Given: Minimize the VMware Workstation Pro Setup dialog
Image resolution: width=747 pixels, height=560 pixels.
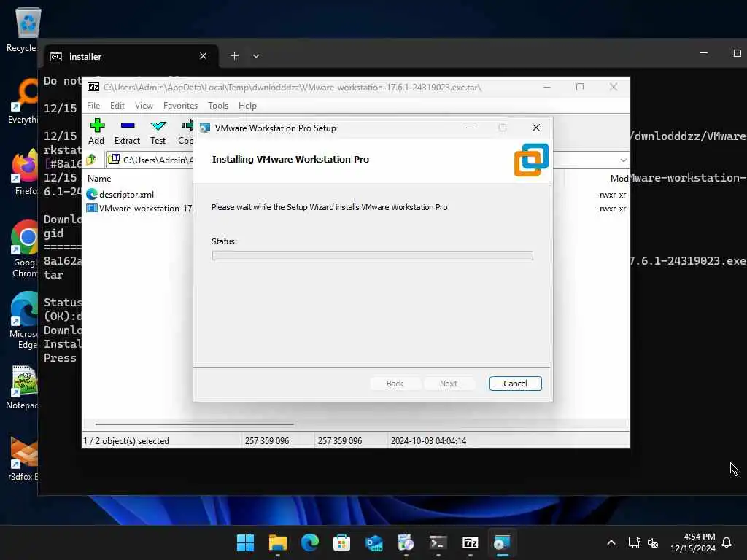Looking at the screenshot, I should point(470,128).
